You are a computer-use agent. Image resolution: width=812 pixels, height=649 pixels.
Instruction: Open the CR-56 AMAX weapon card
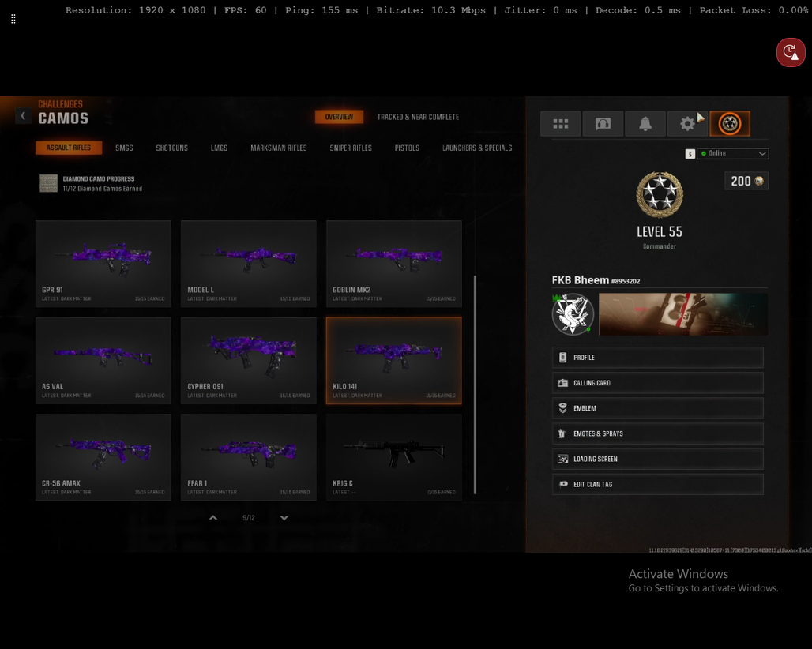point(103,457)
